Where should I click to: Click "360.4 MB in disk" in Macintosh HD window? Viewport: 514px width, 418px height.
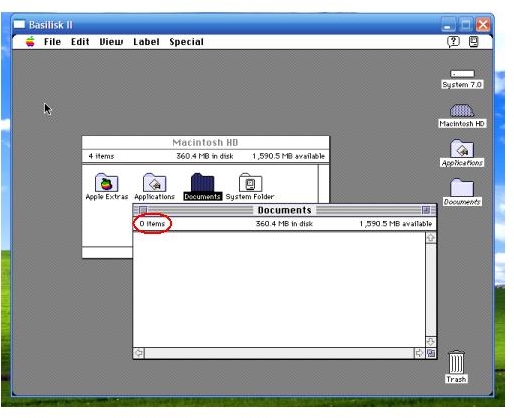(x=205, y=156)
